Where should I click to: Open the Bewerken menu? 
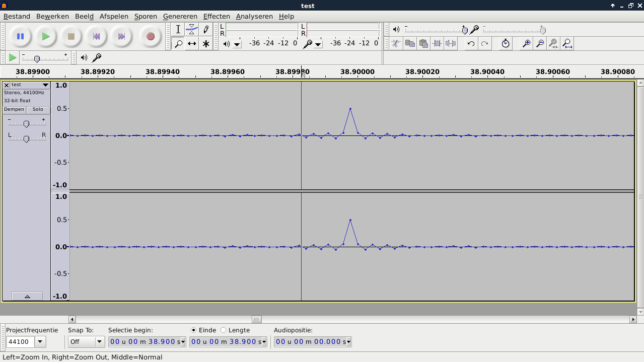(52, 16)
